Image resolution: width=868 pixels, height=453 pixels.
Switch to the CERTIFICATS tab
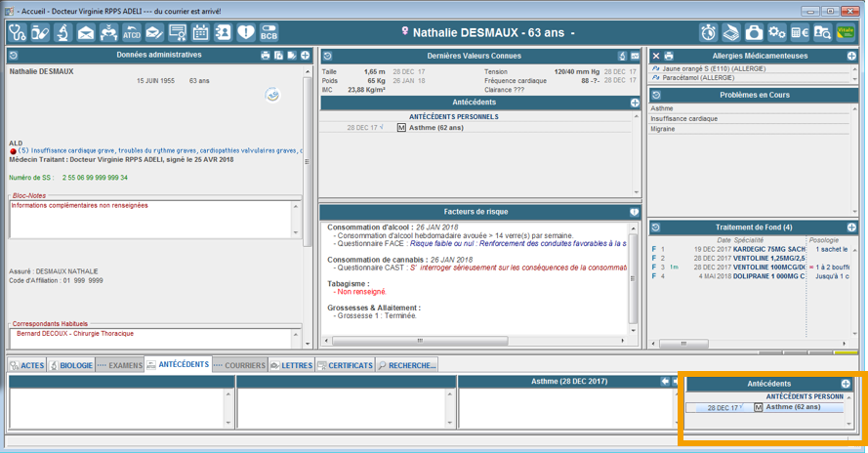click(x=345, y=366)
